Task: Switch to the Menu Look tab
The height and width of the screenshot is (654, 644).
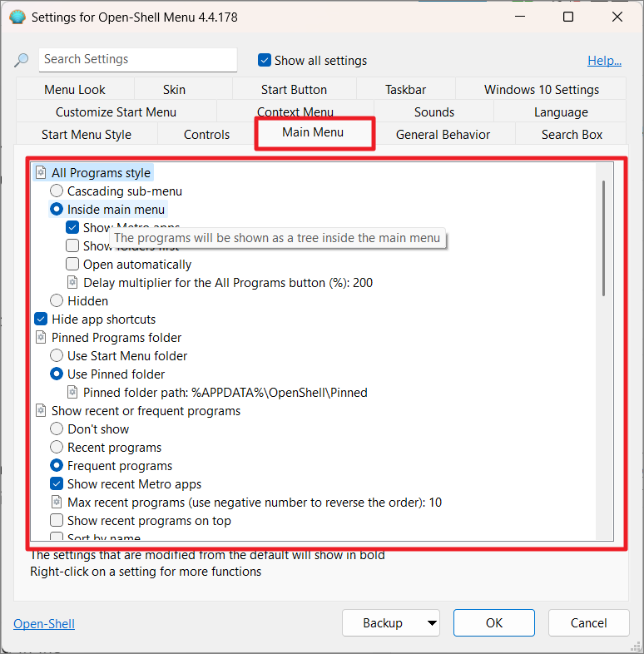Action: pos(75,89)
